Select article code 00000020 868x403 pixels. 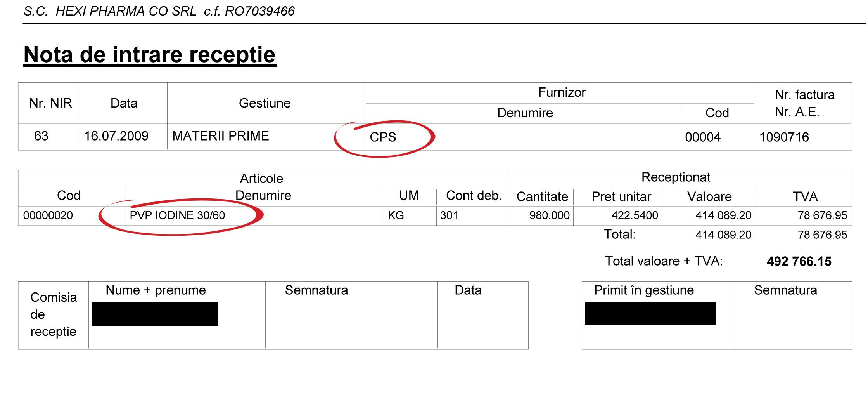coord(48,215)
